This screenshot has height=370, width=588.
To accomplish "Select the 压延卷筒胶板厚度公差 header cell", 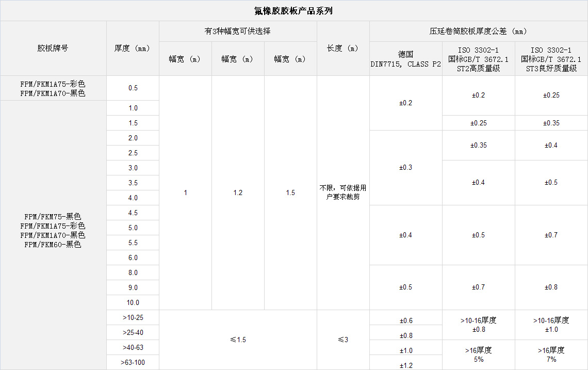I will click(478, 31).
